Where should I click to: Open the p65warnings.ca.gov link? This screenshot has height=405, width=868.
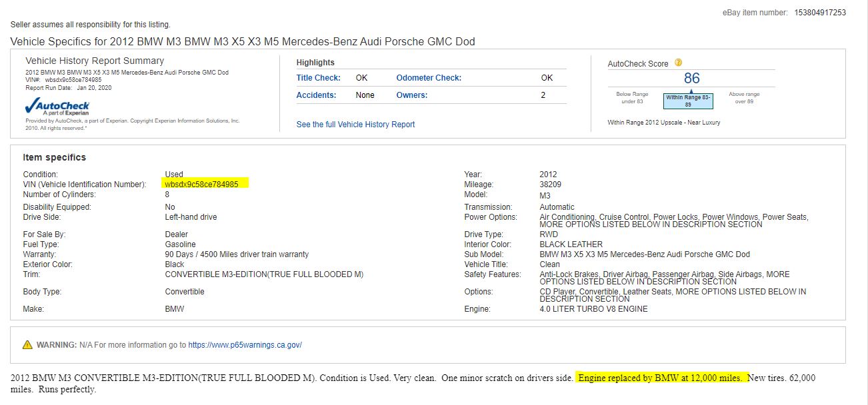pyautogui.click(x=245, y=345)
